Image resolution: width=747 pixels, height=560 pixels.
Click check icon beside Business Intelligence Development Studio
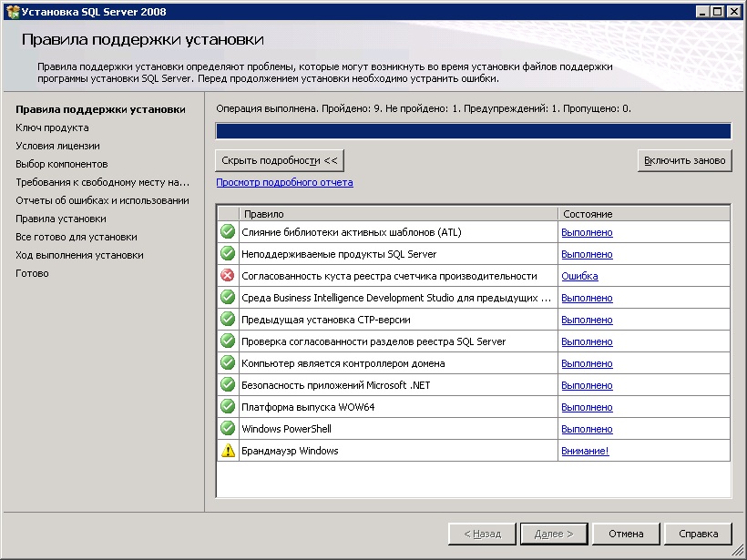pos(228,298)
